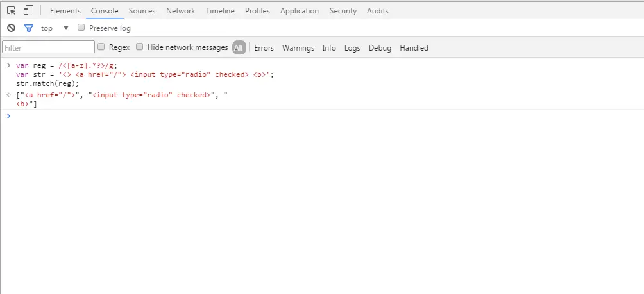Switch to the Application tab
Image resolution: width=644 pixels, height=294 pixels.
click(300, 11)
